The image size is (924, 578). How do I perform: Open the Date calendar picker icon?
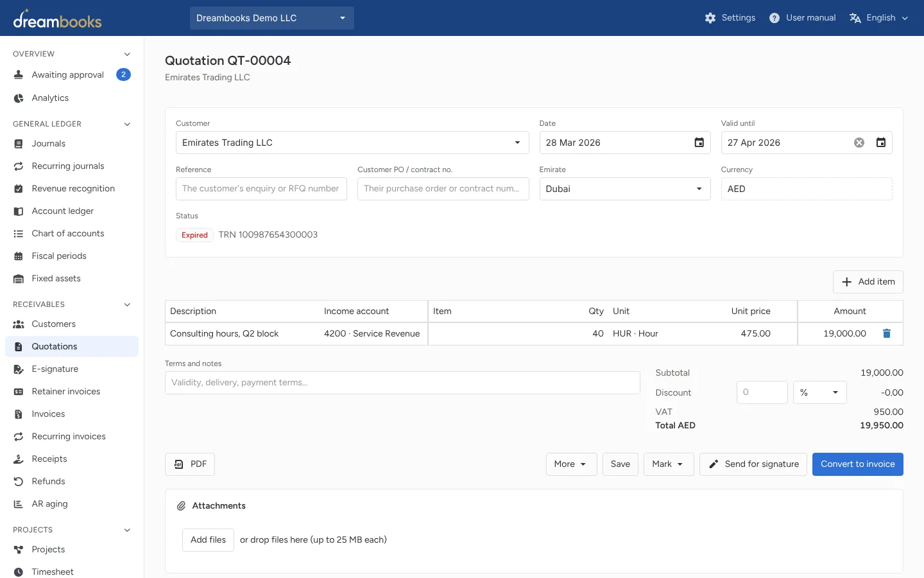point(699,143)
